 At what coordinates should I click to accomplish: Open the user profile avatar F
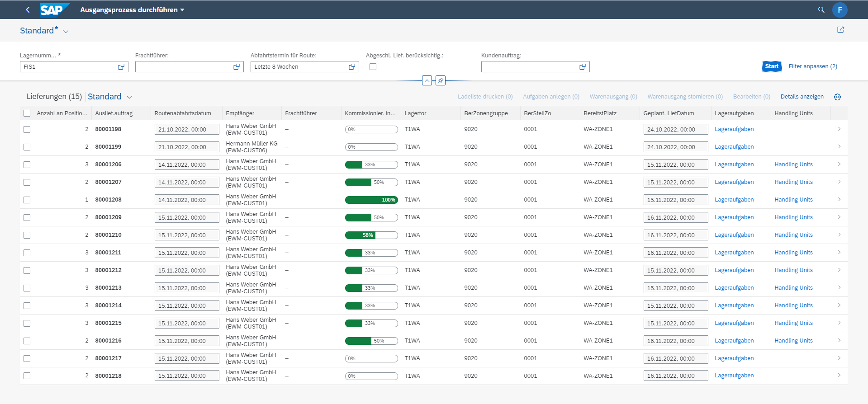coord(840,10)
